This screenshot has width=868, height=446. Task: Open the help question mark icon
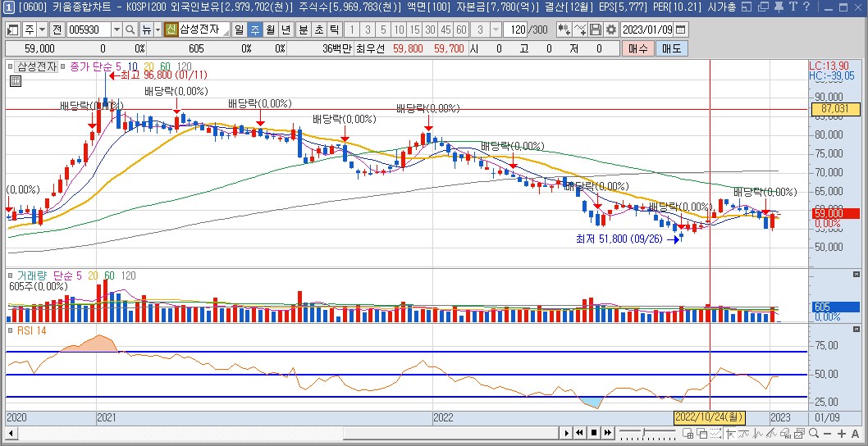tap(806, 7)
